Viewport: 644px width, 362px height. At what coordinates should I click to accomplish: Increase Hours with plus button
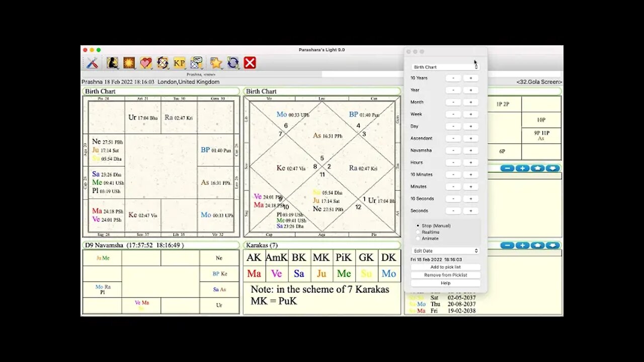tap(471, 162)
